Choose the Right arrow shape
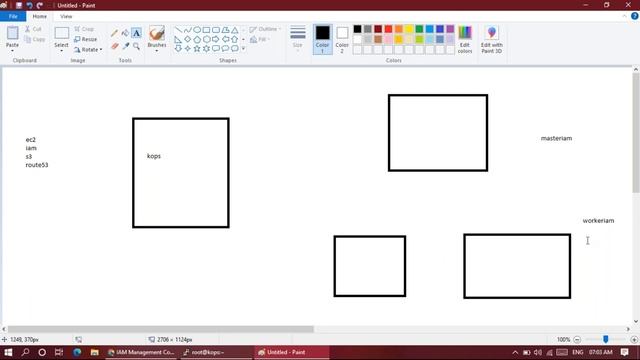Viewport: 640px width, 360px height. 216,39
